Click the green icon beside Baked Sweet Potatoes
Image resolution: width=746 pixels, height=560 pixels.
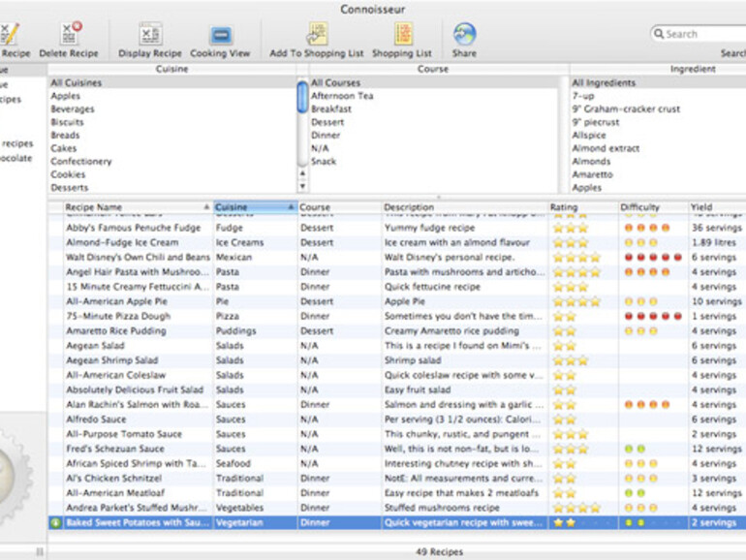[x=56, y=522]
